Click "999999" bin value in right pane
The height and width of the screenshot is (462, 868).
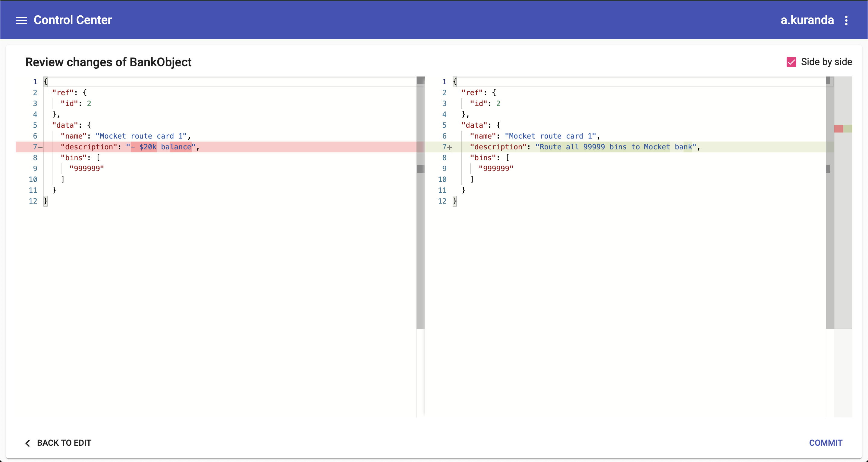(496, 168)
